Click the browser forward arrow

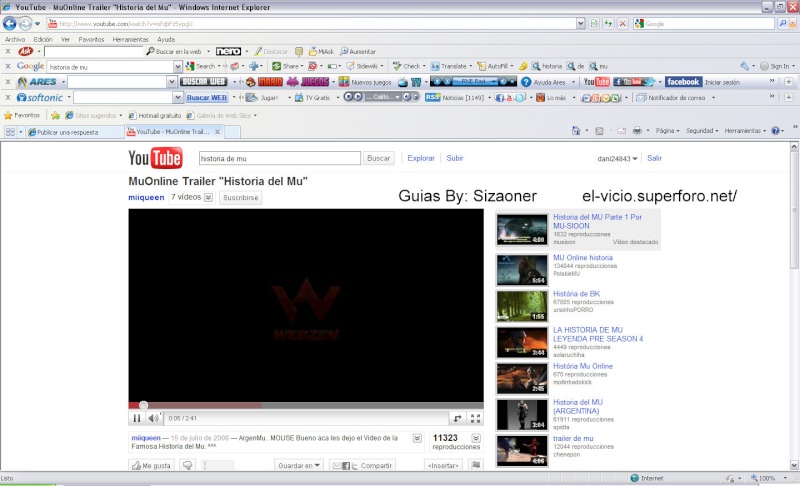tap(25, 23)
